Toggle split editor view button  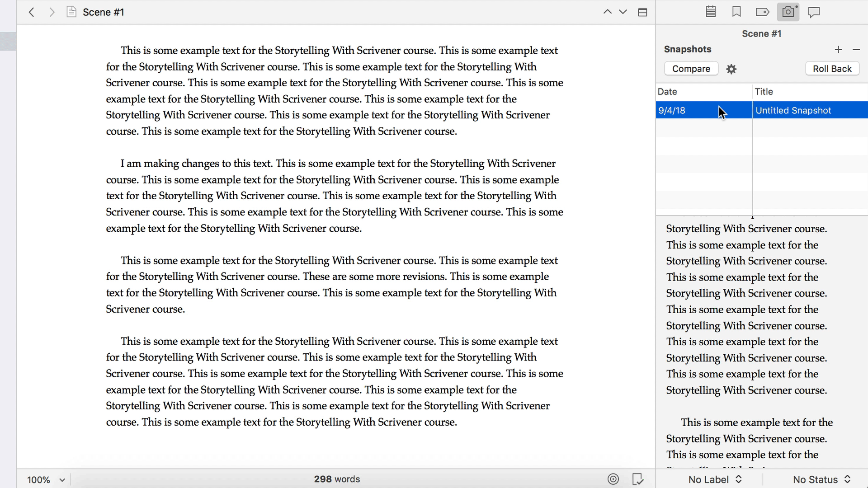(642, 12)
